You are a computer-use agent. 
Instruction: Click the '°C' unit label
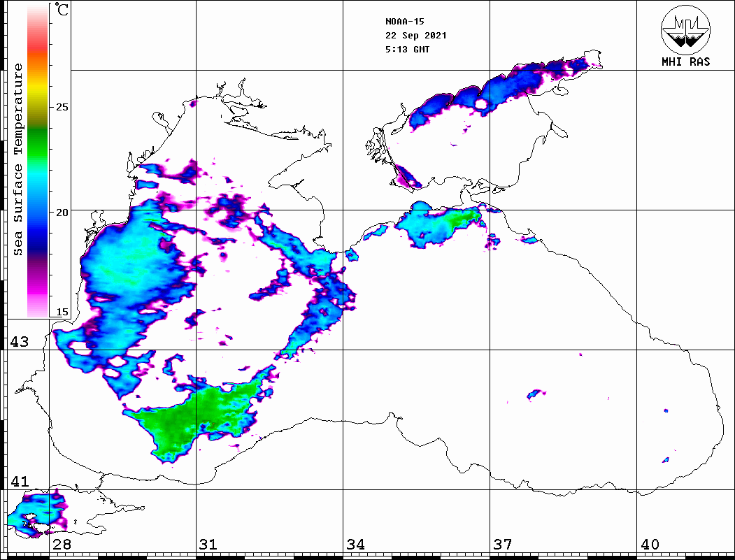[62, 9]
